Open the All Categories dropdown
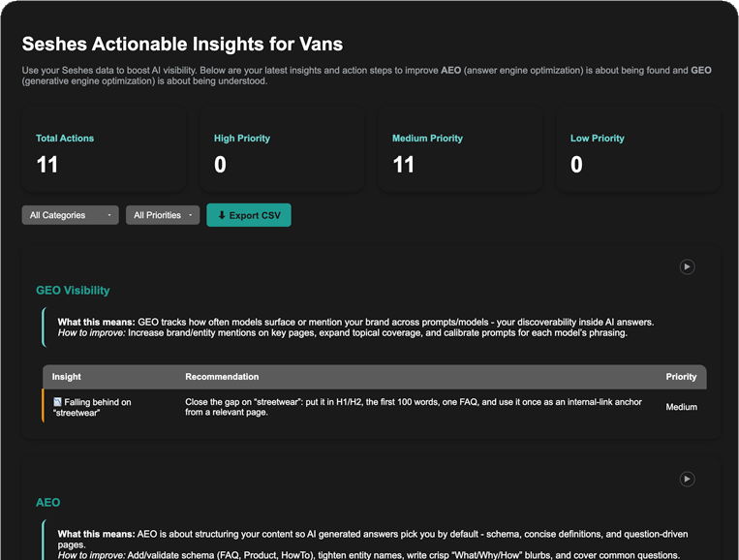 pyautogui.click(x=70, y=215)
